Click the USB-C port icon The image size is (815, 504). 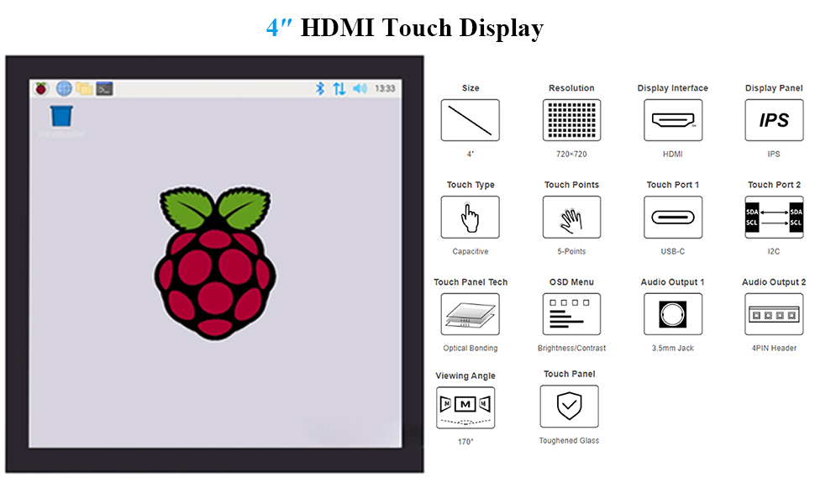tap(672, 218)
